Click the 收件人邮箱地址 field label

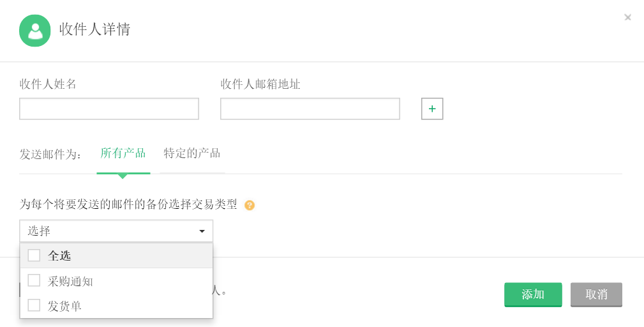pos(260,84)
